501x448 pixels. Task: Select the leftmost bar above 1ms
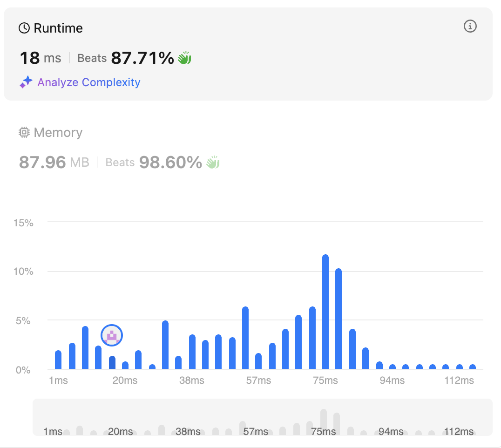click(x=58, y=360)
